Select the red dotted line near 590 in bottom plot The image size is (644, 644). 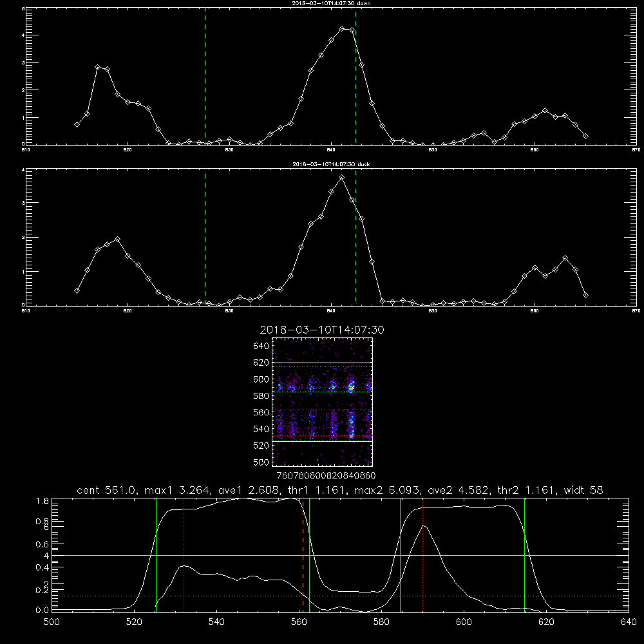[x=422, y=556]
